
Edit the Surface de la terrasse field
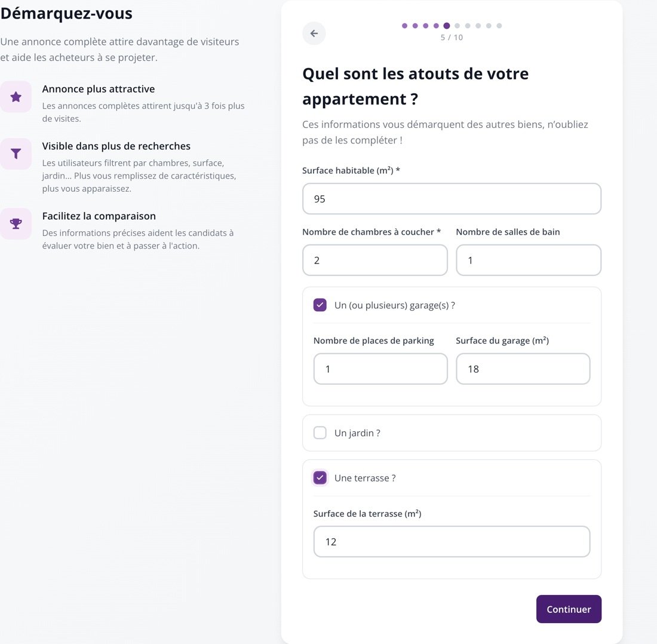pos(452,542)
